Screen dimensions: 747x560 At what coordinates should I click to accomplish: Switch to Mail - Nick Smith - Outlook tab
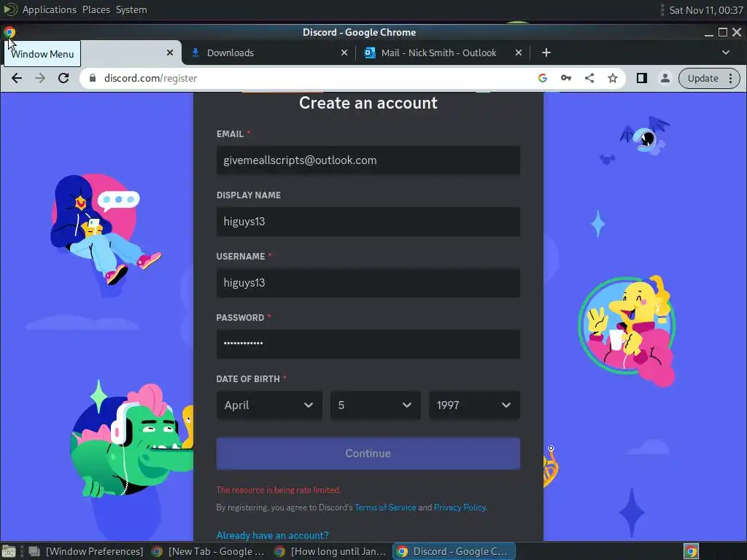(442, 52)
